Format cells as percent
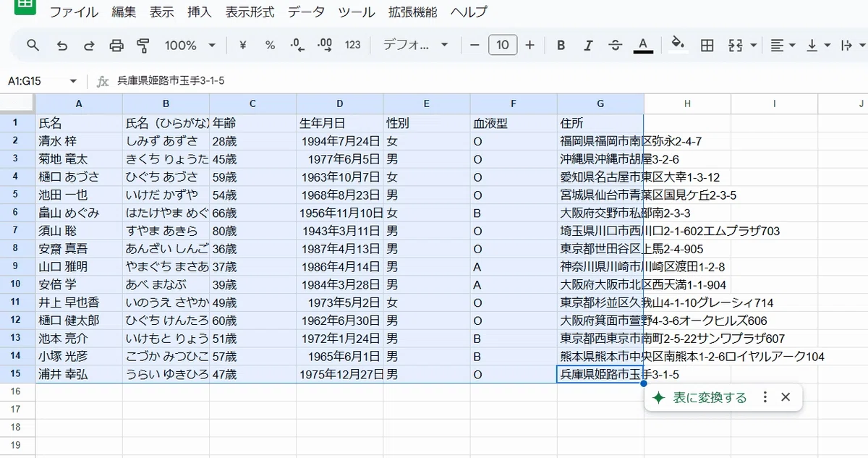868x458 pixels. [x=270, y=45]
